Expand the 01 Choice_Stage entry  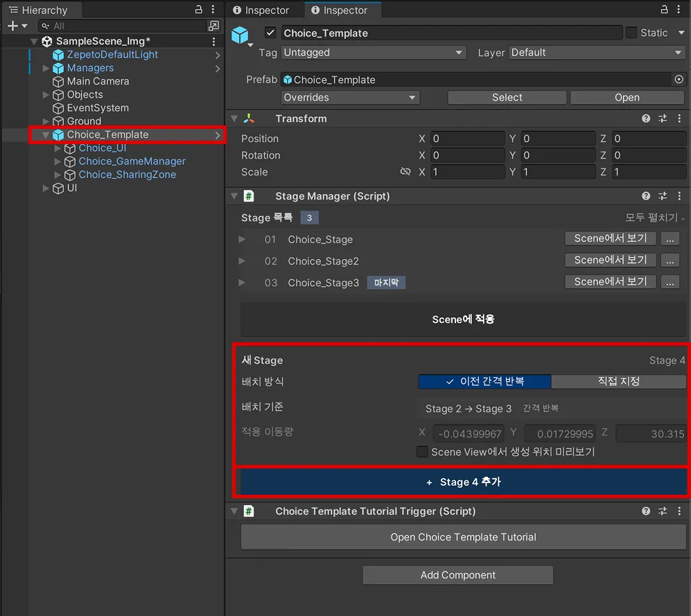[241, 239]
